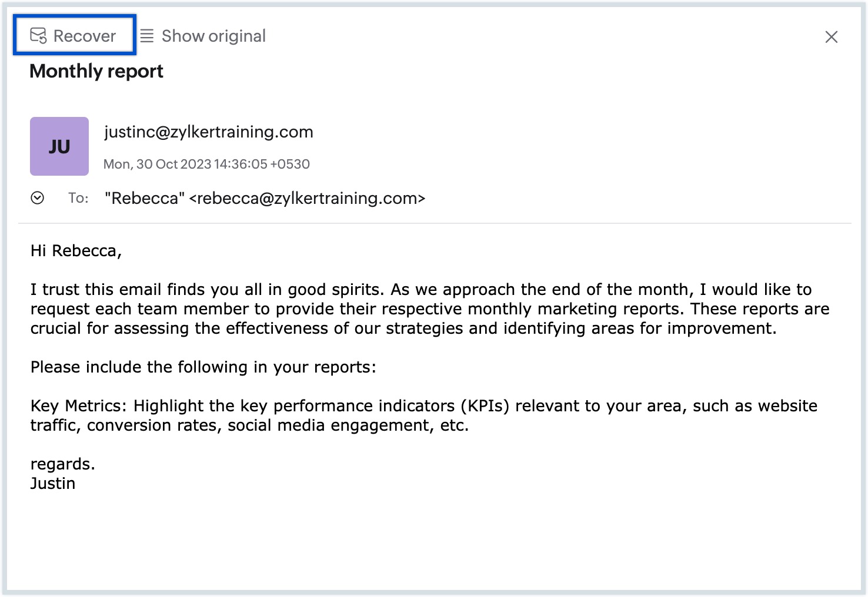
Task: Click the Key Metrics paragraph
Action: coord(424,415)
